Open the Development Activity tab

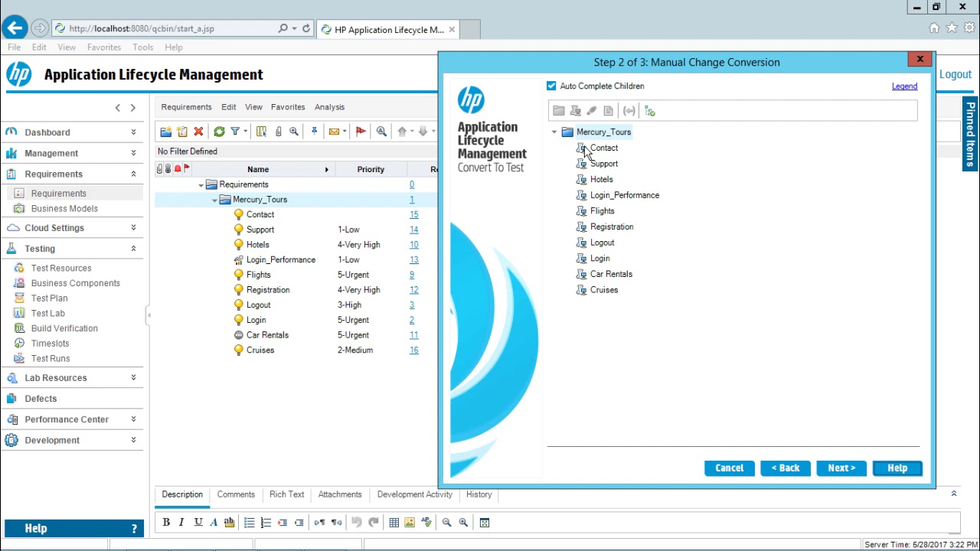click(x=415, y=494)
